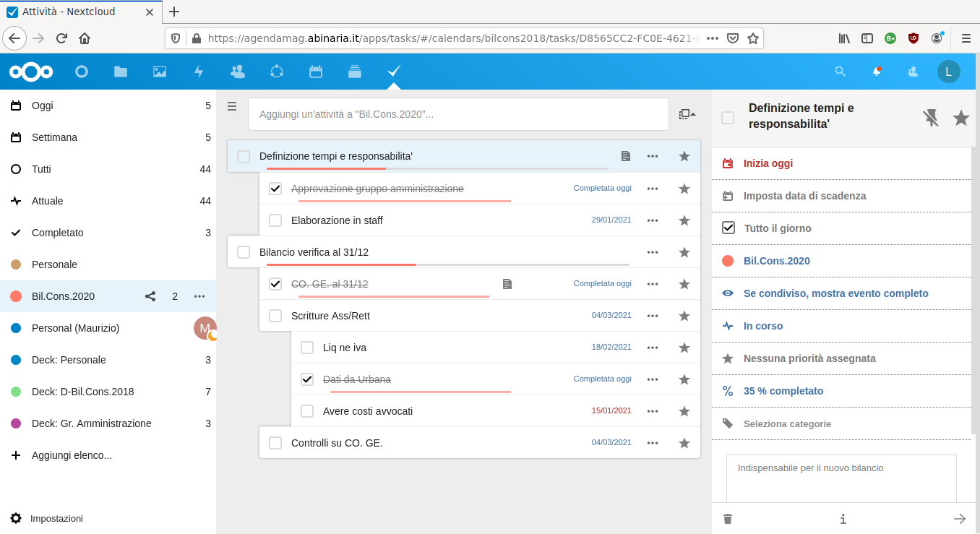Open the calendar selector showing Bil.Cons.2020
The image size is (980, 534).
click(x=841, y=261)
